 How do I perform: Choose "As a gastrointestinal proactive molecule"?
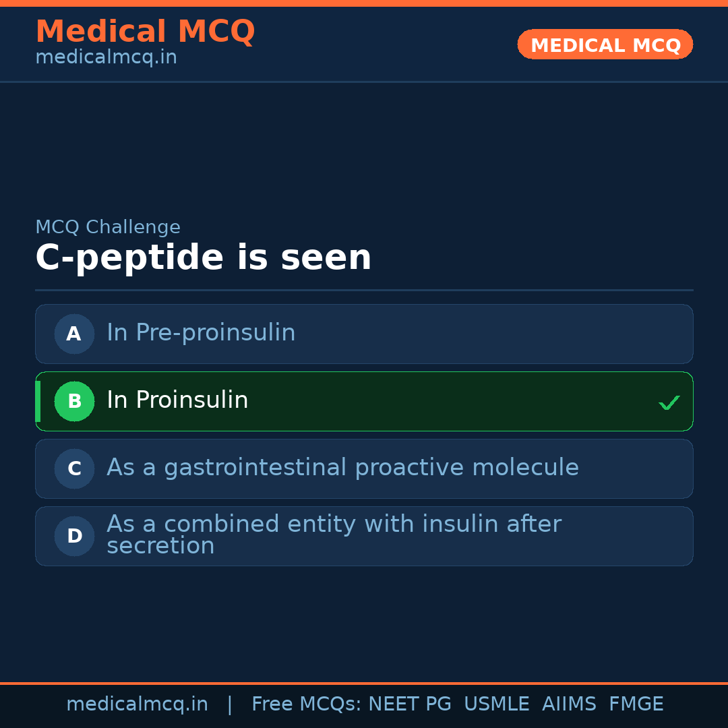tap(342, 468)
